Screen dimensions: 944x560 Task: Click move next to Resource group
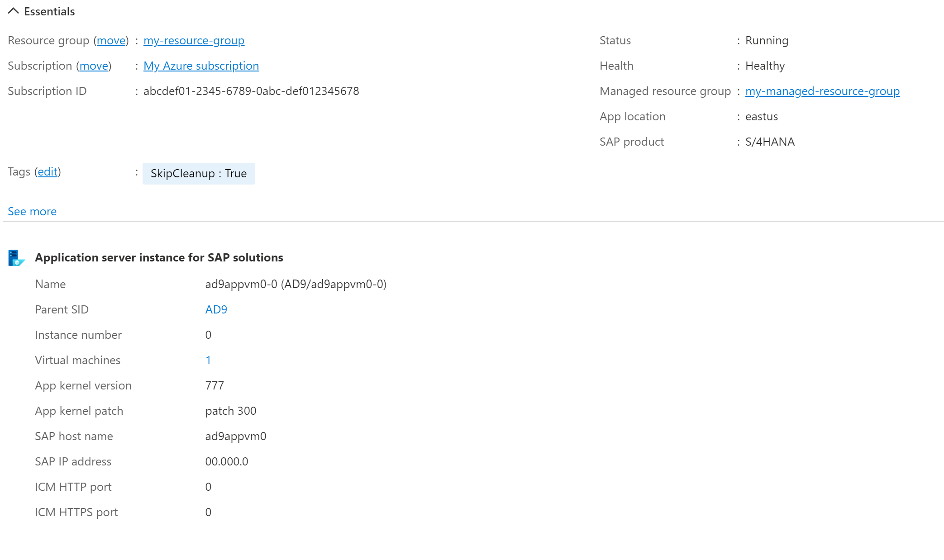(x=111, y=41)
